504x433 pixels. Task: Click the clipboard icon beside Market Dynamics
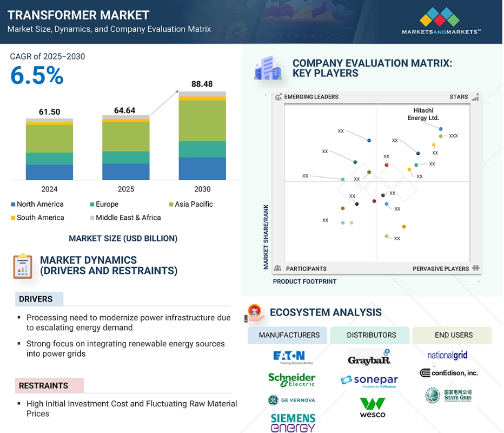pyautogui.click(x=23, y=266)
